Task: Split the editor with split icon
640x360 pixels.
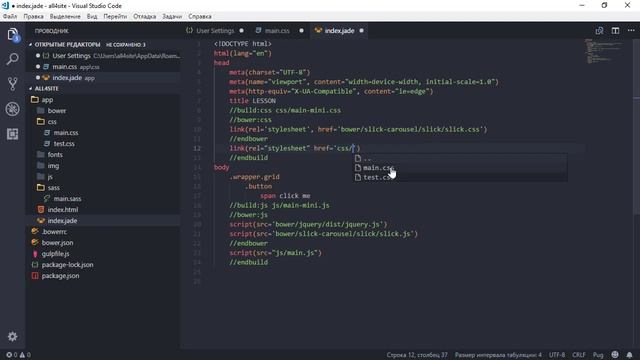Action: (615, 31)
